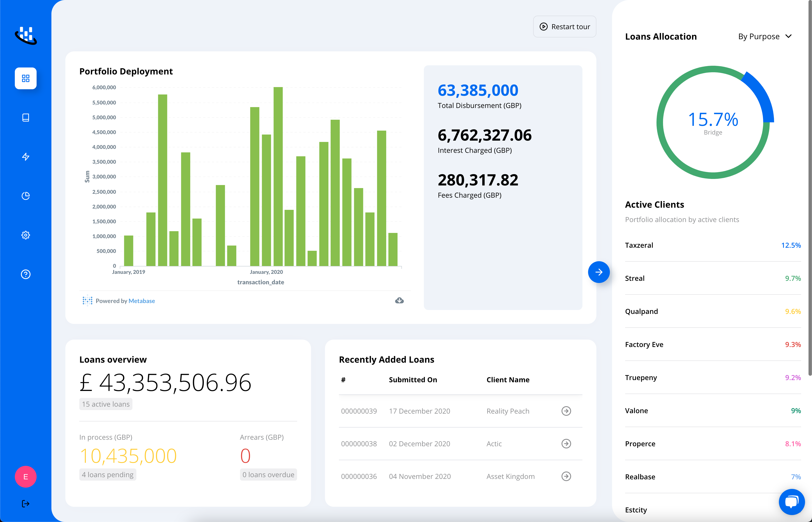The image size is (812, 522).
Task: Open the chat support bubble
Action: (792, 502)
